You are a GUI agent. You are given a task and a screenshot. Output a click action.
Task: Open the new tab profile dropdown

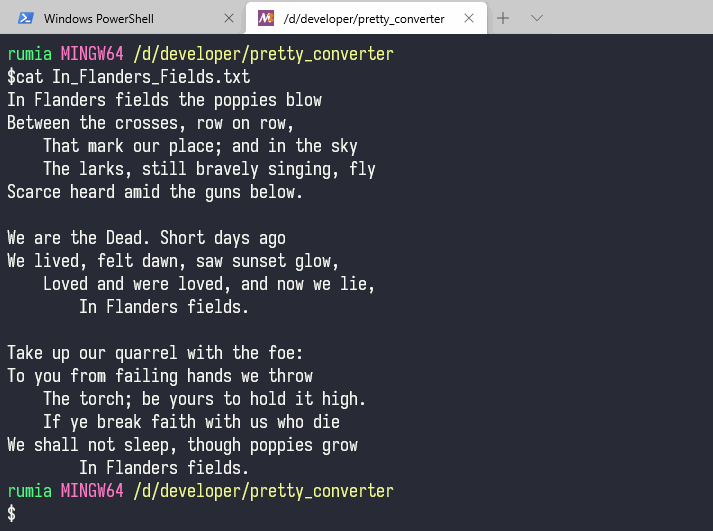click(x=537, y=18)
